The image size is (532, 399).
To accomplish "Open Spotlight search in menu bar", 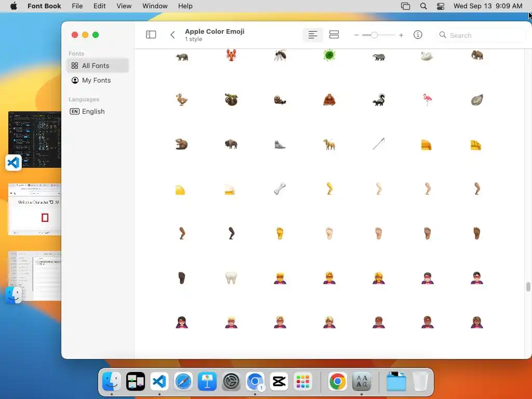I will (423, 6).
